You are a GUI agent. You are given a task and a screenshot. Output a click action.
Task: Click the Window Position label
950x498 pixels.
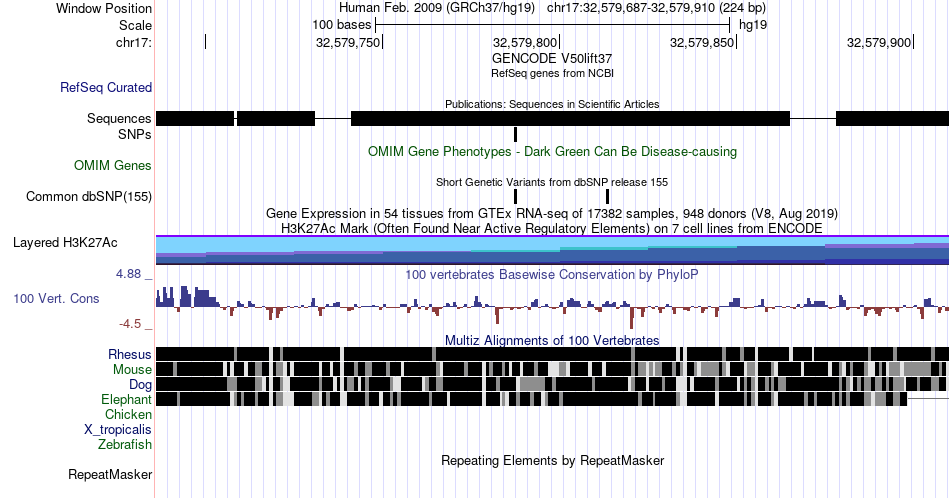coord(104,8)
